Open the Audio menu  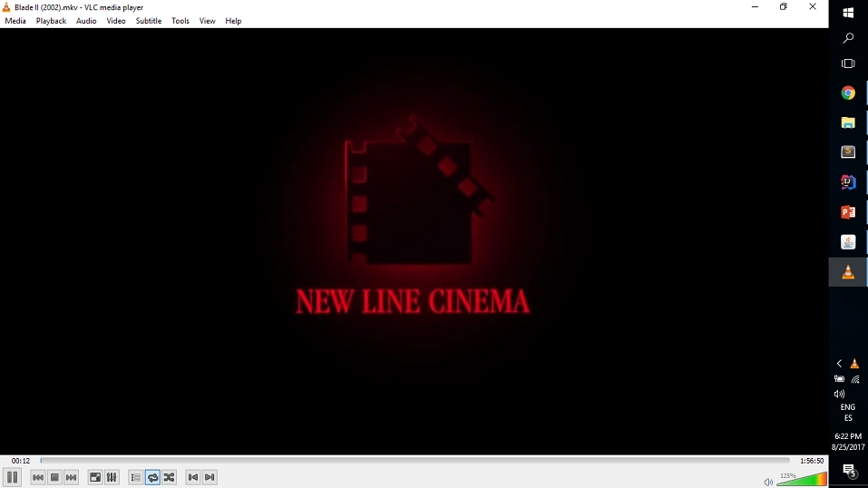pyautogui.click(x=86, y=21)
